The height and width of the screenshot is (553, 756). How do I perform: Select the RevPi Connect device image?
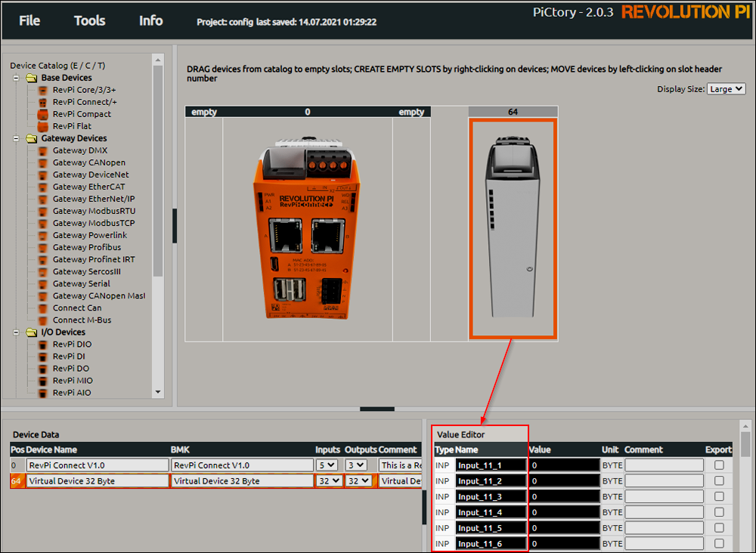[x=308, y=227]
